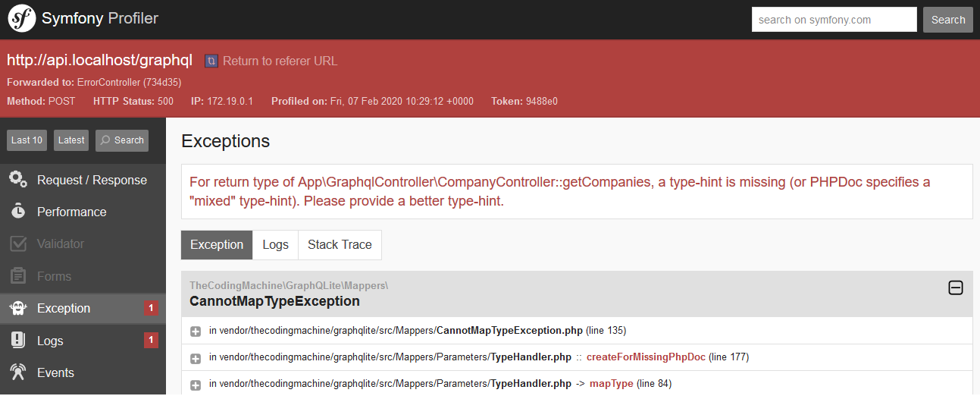Open the Stack Trace tab
Screen dimensions: 980x396
tap(340, 244)
